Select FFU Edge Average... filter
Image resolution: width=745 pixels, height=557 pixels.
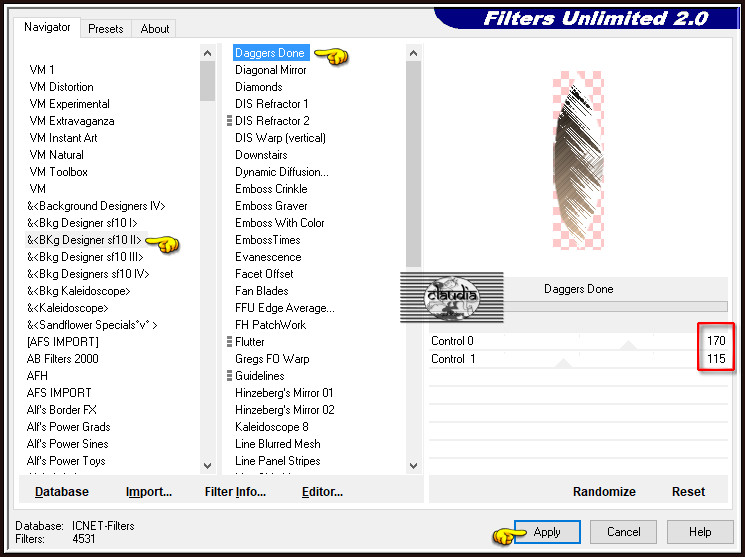pyautogui.click(x=285, y=308)
